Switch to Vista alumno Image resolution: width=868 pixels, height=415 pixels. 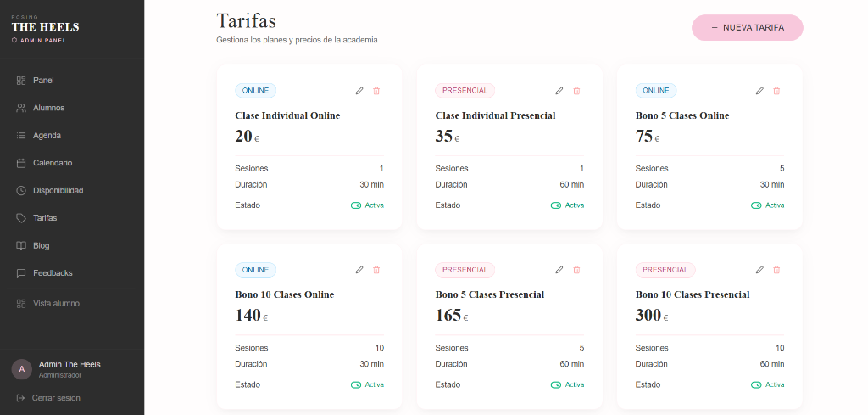pos(72,304)
